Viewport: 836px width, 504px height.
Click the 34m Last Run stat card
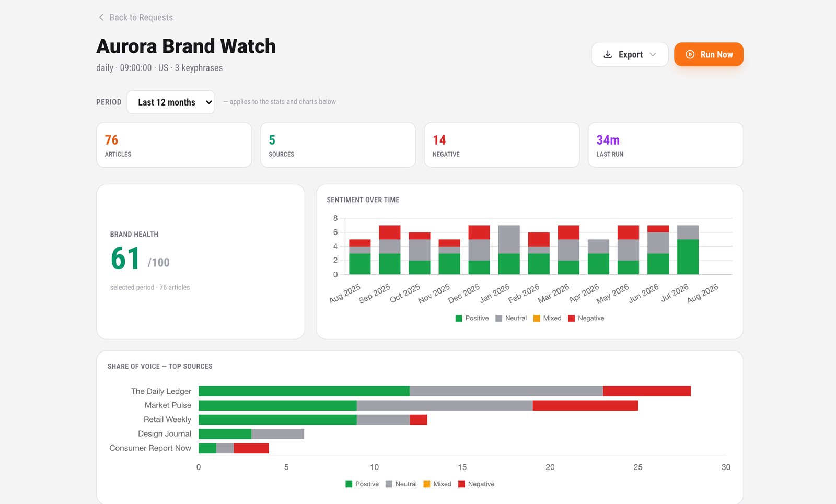[x=666, y=145]
